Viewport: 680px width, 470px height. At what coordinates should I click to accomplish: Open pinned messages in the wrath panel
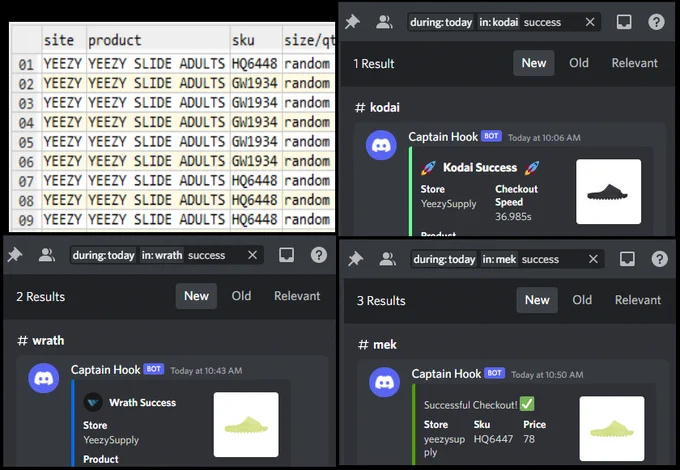(15, 255)
